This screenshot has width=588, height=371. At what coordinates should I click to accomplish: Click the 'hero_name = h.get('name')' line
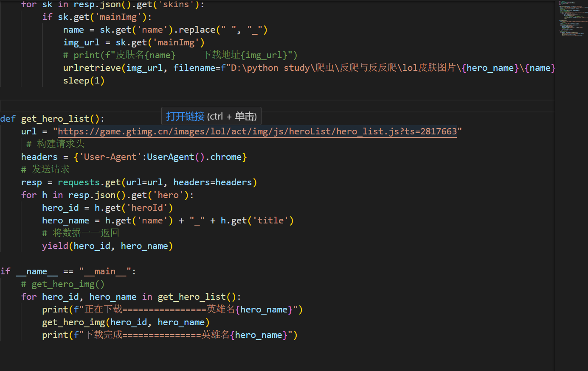[x=168, y=220]
